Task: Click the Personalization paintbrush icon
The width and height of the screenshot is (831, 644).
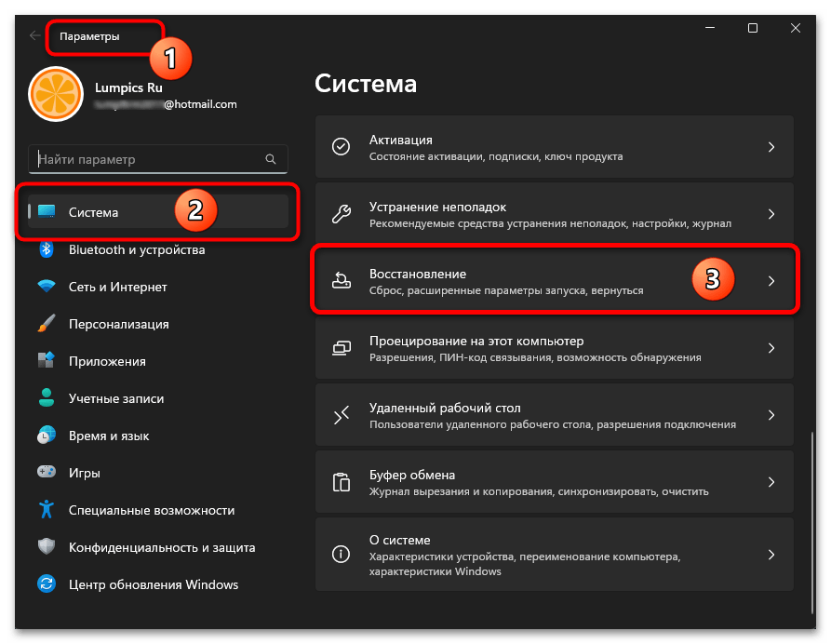Action: click(47, 323)
